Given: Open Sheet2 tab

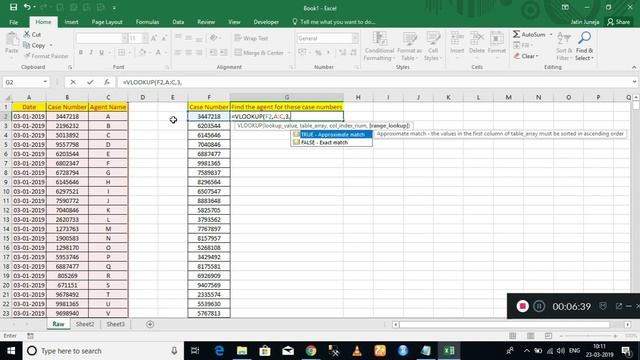Looking at the screenshot, I should pos(85,324).
